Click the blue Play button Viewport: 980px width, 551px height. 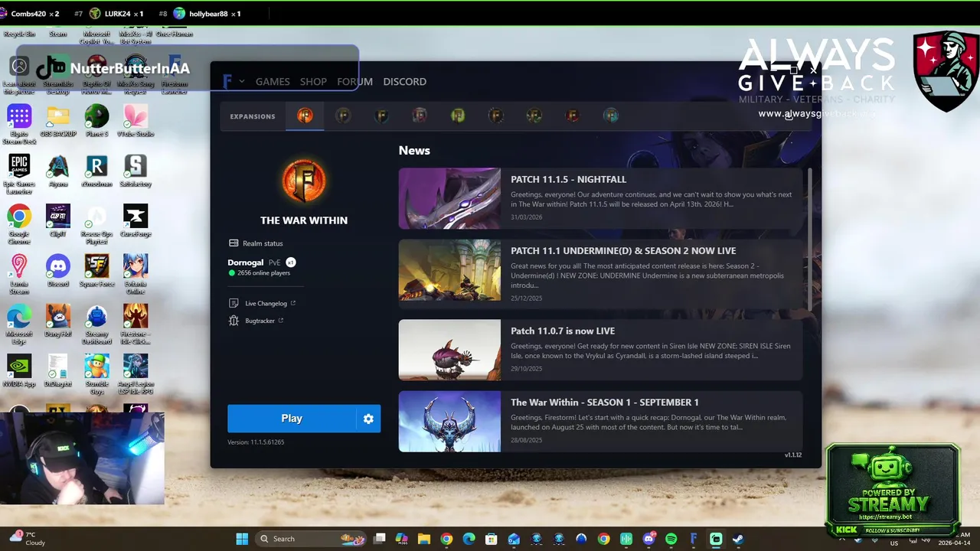point(292,419)
